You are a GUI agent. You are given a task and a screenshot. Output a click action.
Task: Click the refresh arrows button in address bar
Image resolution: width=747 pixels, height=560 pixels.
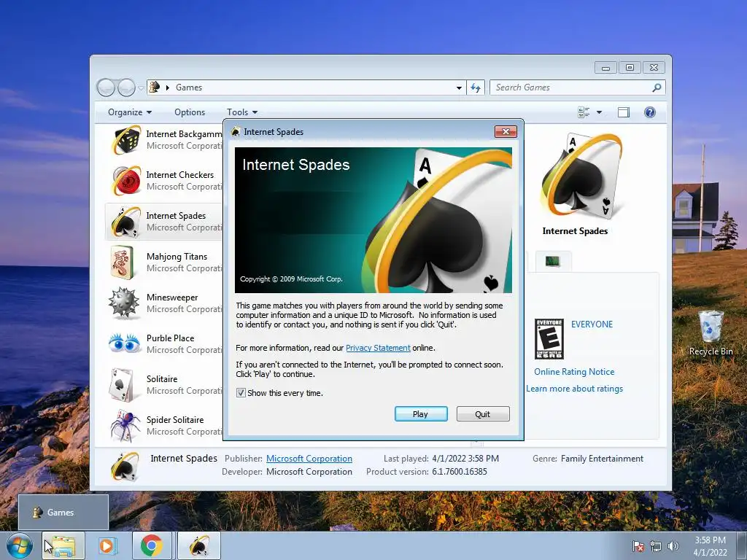pos(475,87)
